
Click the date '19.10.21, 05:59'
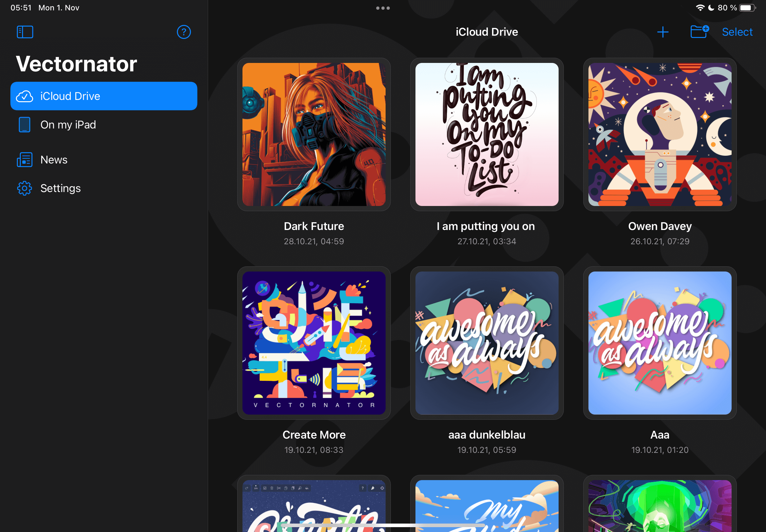point(487,450)
